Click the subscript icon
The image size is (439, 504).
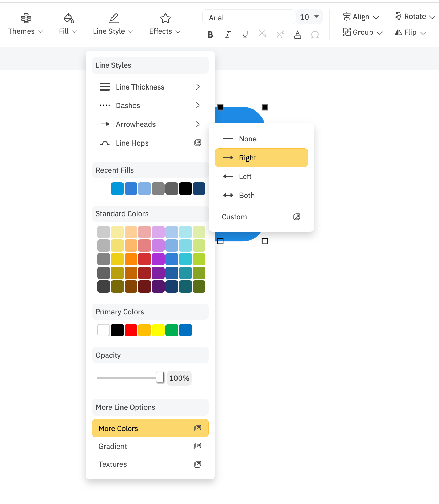(263, 34)
